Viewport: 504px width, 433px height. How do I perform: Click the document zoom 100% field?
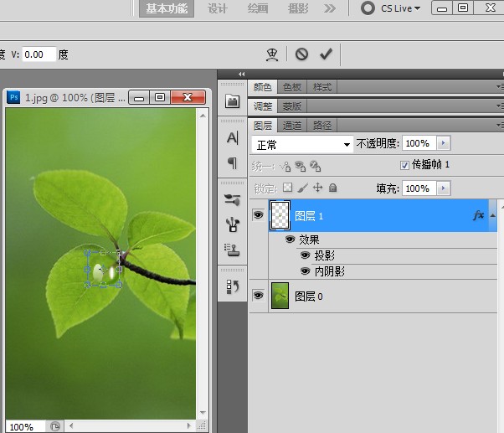tap(25, 426)
